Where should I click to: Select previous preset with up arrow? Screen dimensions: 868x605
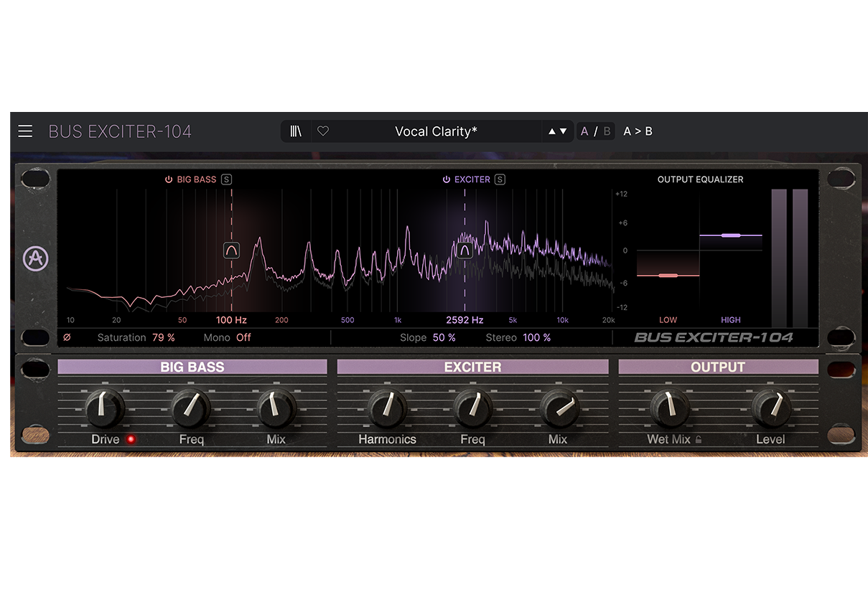click(551, 131)
